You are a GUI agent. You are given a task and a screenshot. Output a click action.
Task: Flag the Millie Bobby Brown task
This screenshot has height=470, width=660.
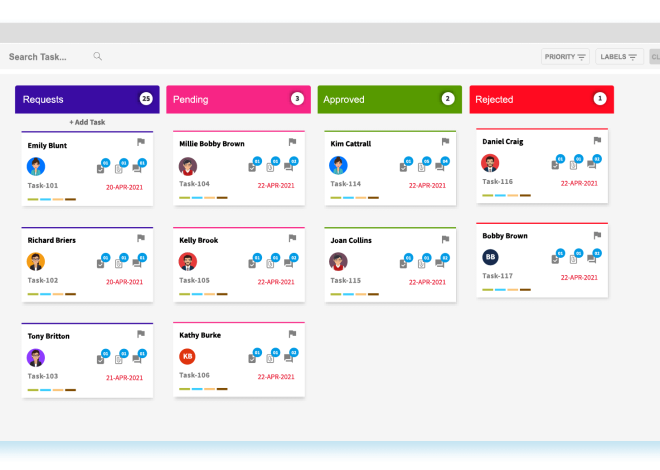pos(293,142)
